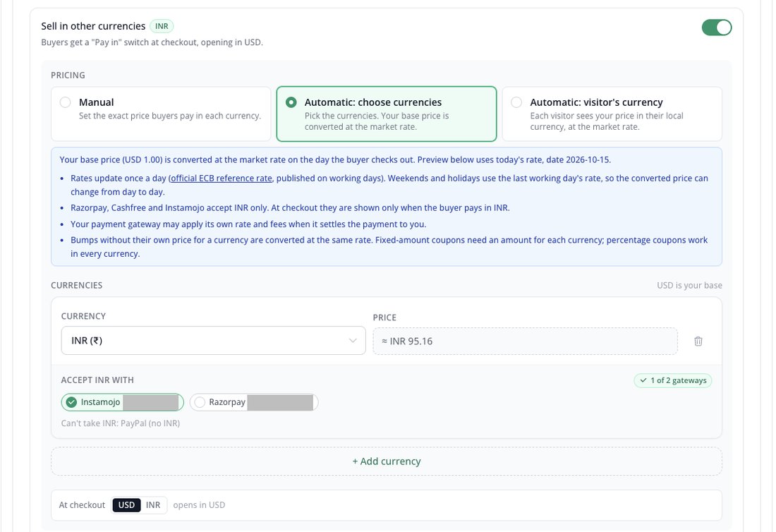Click 'Can't take INR: PayPal (no INR)' text

click(120, 423)
